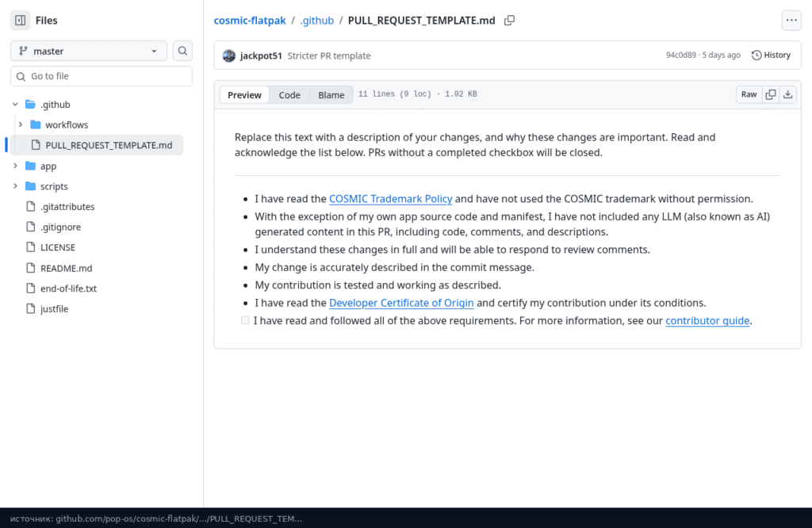812x528 pixels.
Task: Click the search magnifier button beside branch selector
Action: (182, 51)
